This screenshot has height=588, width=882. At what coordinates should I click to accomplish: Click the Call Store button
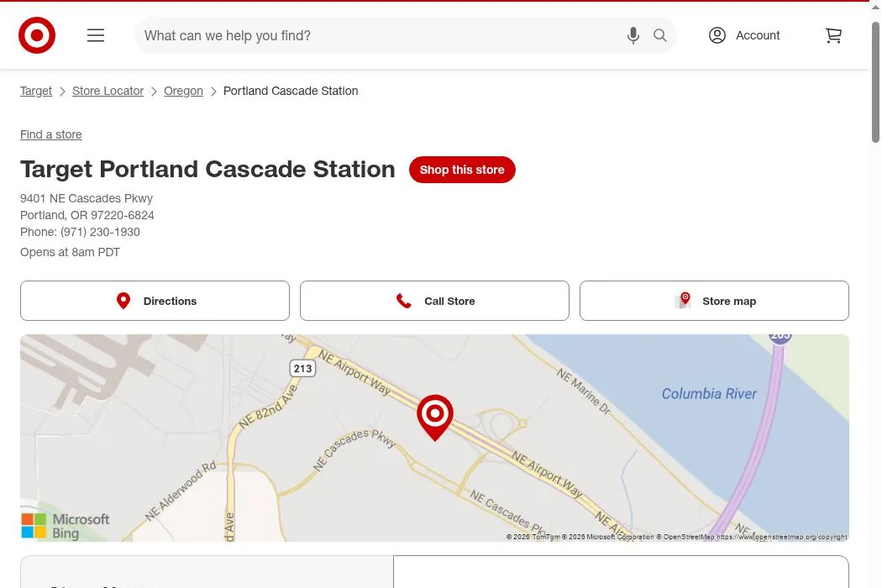click(434, 301)
